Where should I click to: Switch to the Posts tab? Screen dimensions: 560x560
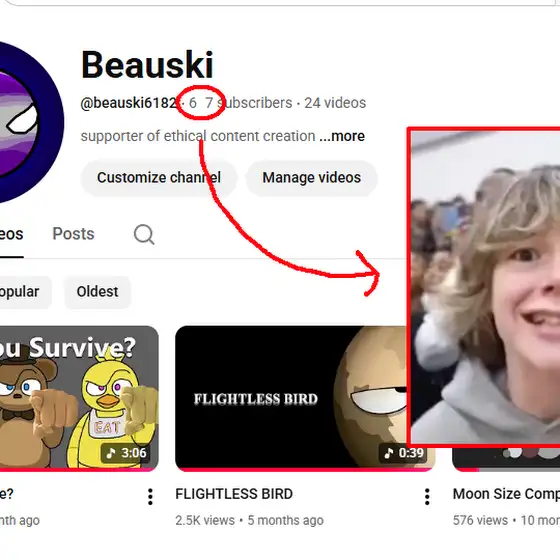(x=74, y=234)
